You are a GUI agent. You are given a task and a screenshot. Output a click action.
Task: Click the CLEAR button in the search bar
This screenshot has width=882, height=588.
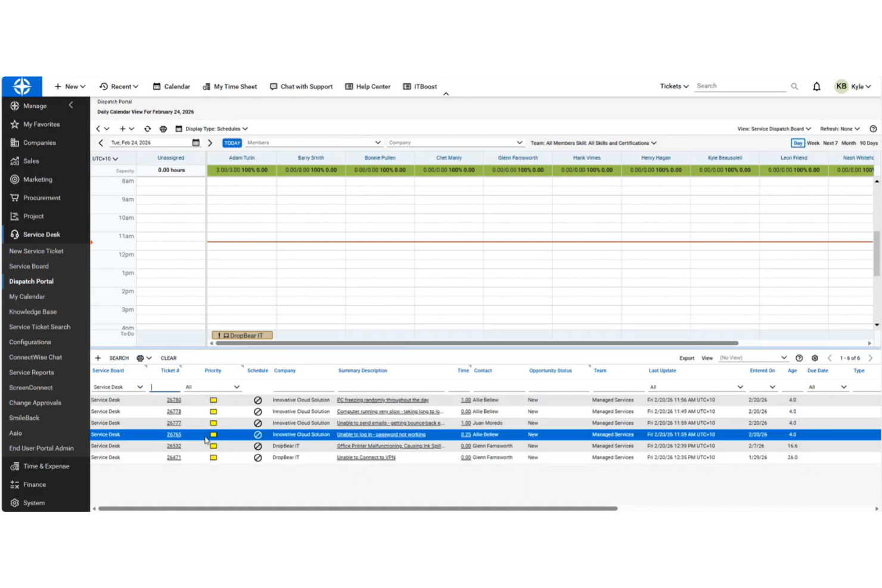click(168, 357)
